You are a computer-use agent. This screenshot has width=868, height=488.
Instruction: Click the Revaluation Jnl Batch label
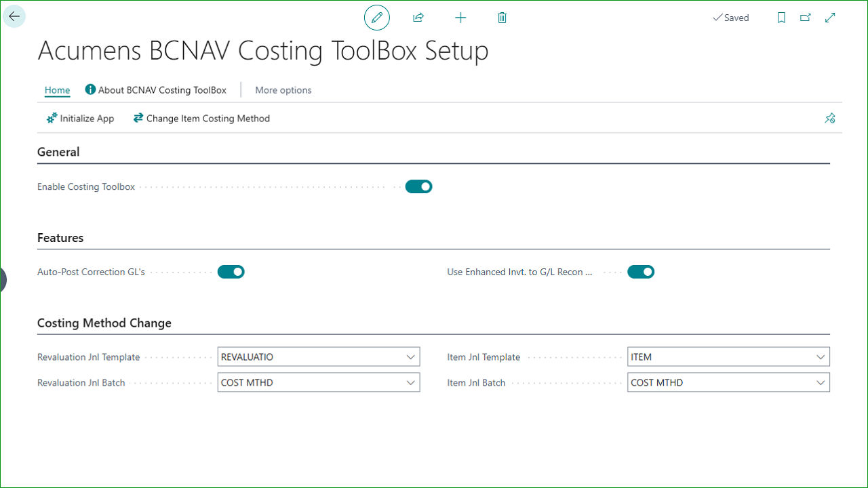tap(81, 383)
